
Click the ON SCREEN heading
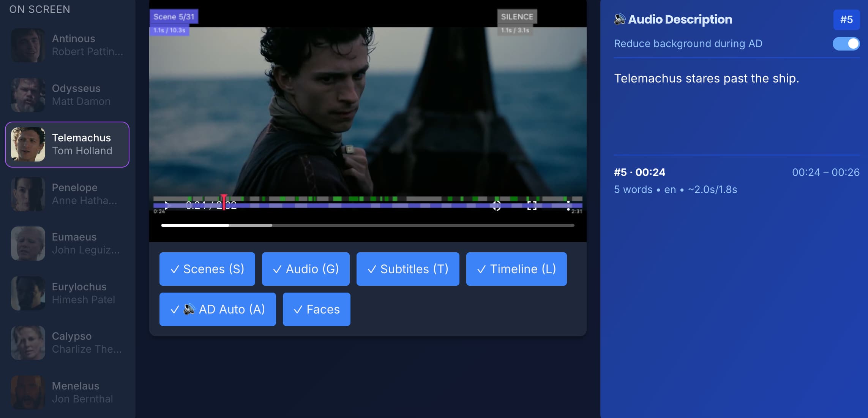click(x=40, y=9)
